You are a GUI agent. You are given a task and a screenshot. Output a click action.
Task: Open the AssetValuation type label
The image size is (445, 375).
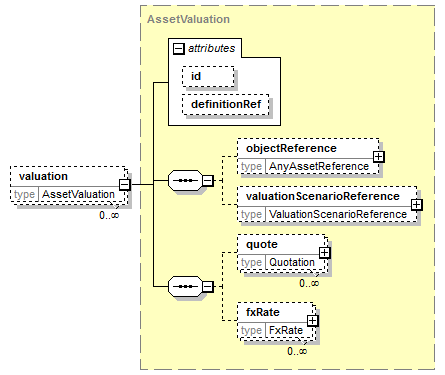(78, 194)
